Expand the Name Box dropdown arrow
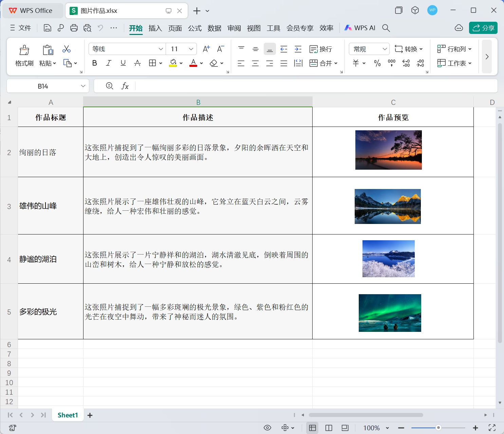 pyautogui.click(x=83, y=86)
